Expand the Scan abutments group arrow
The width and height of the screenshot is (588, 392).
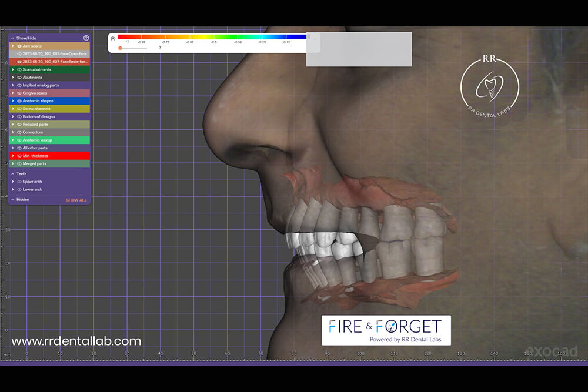click(x=12, y=69)
